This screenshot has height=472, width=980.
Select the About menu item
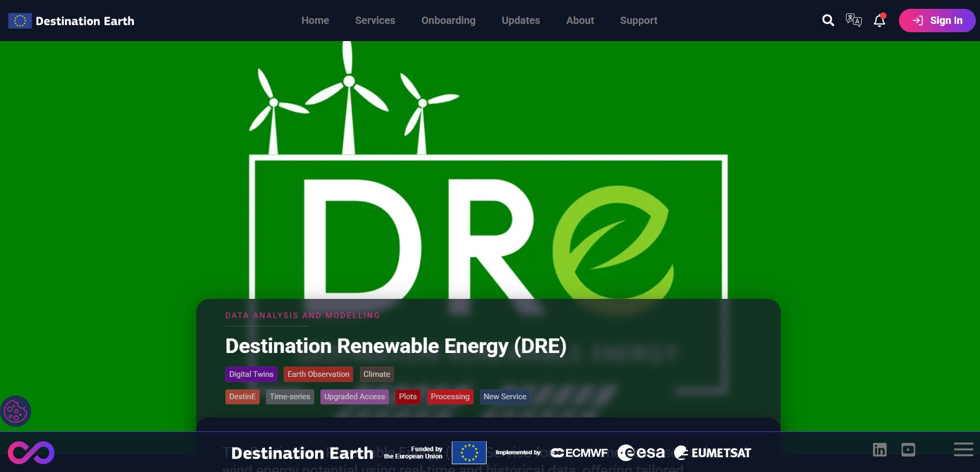580,20
